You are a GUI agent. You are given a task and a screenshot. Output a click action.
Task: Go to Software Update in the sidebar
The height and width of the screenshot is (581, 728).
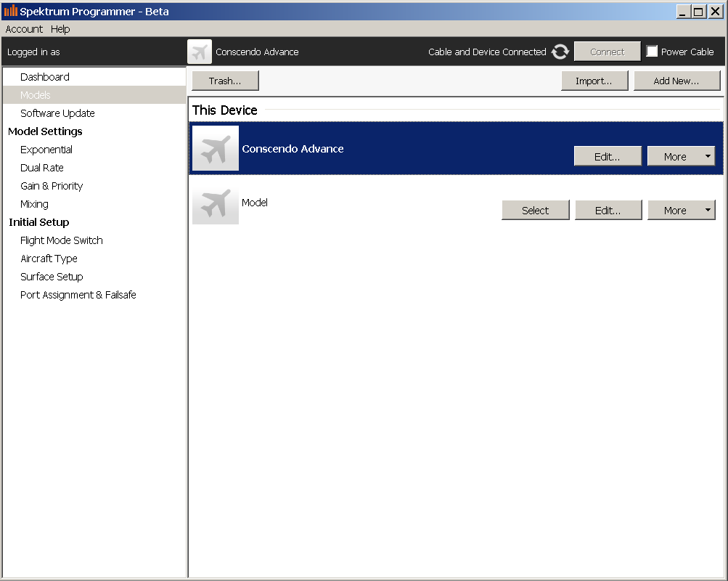[x=57, y=113]
